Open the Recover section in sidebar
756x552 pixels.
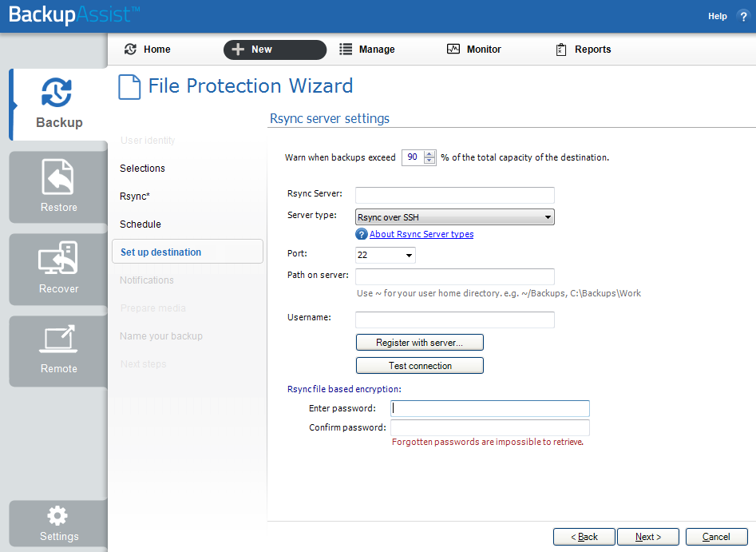(x=58, y=269)
